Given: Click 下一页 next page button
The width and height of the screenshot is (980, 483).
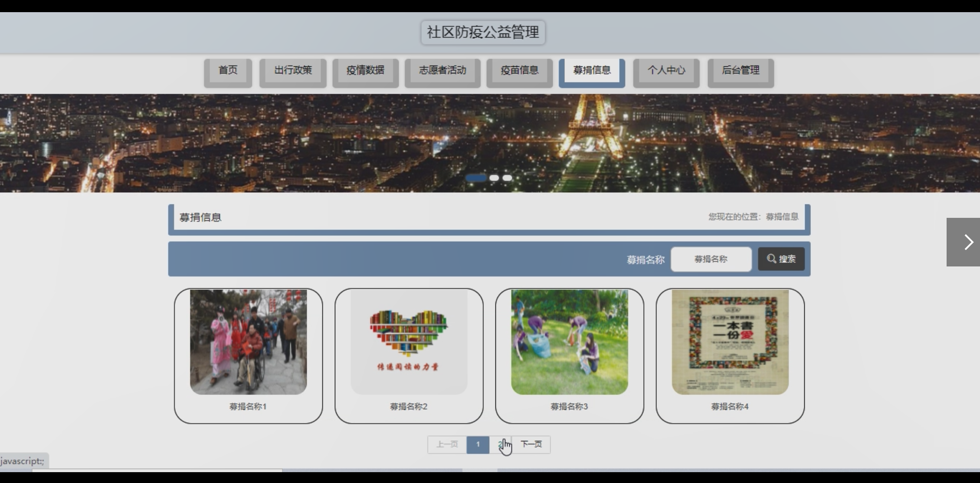Looking at the screenshot, I should (x=531, y=444).
